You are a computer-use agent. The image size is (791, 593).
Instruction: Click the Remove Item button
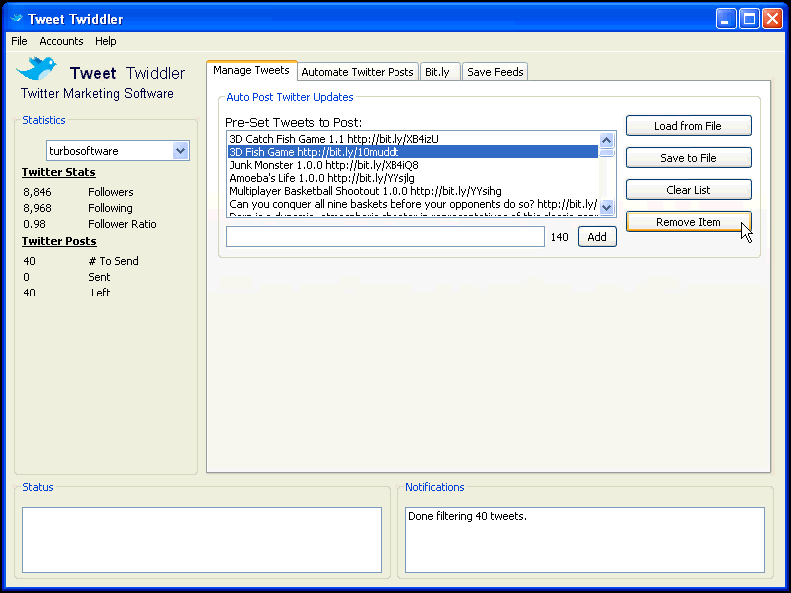[x=689, y=222]
